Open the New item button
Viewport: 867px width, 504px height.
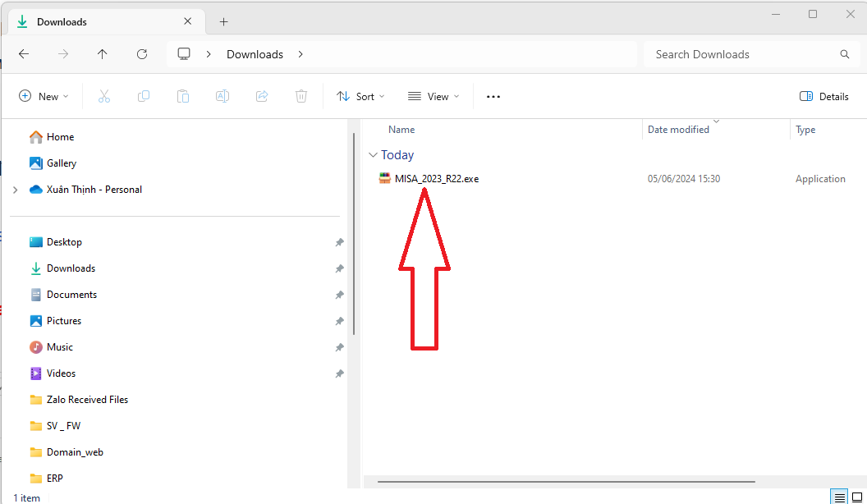(x=44, y=96)
